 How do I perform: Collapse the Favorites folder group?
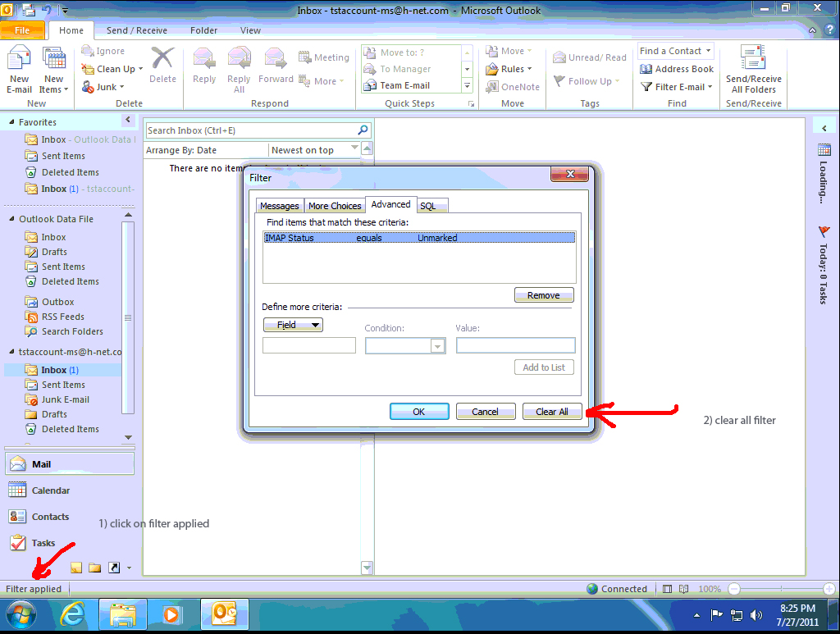12,122
